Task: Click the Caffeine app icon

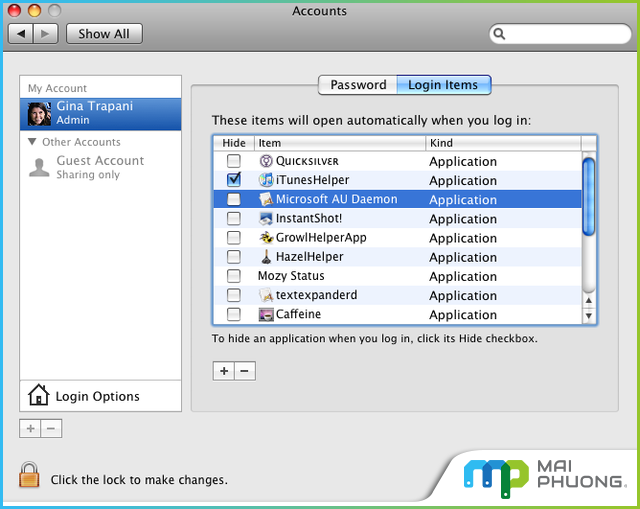Action: click(266, 314)
